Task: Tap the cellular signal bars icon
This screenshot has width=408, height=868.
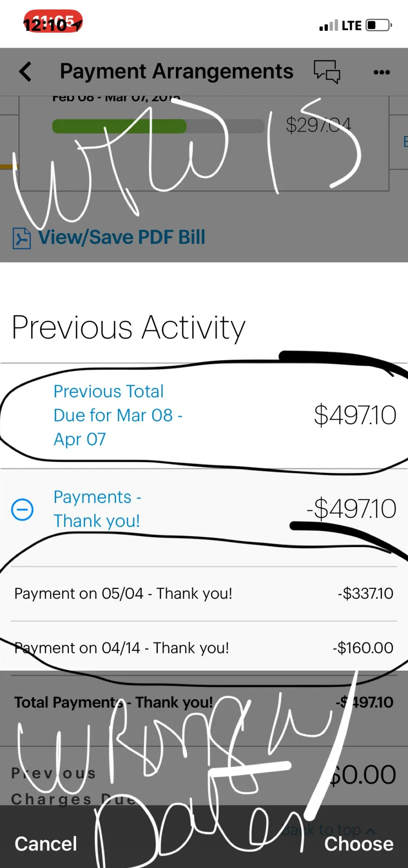Action: click(x=328, y=26)
